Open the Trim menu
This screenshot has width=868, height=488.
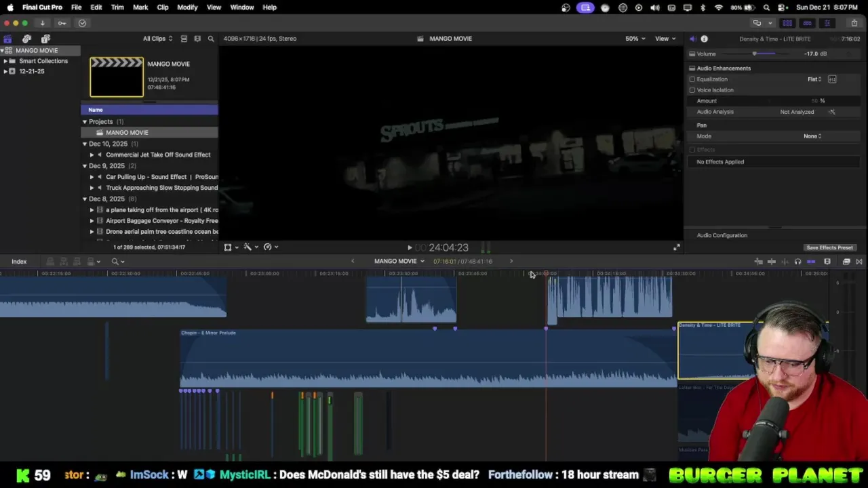[117, 7]
